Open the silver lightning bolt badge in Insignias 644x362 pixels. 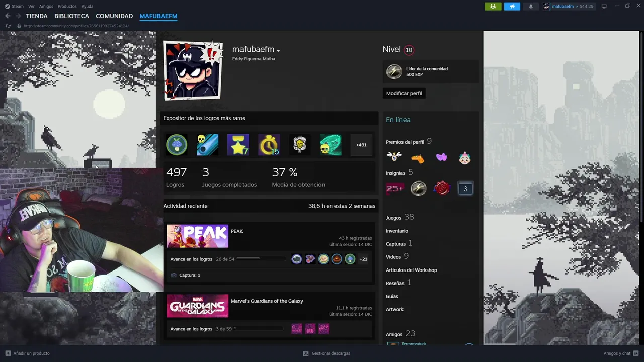click(418, 189)
